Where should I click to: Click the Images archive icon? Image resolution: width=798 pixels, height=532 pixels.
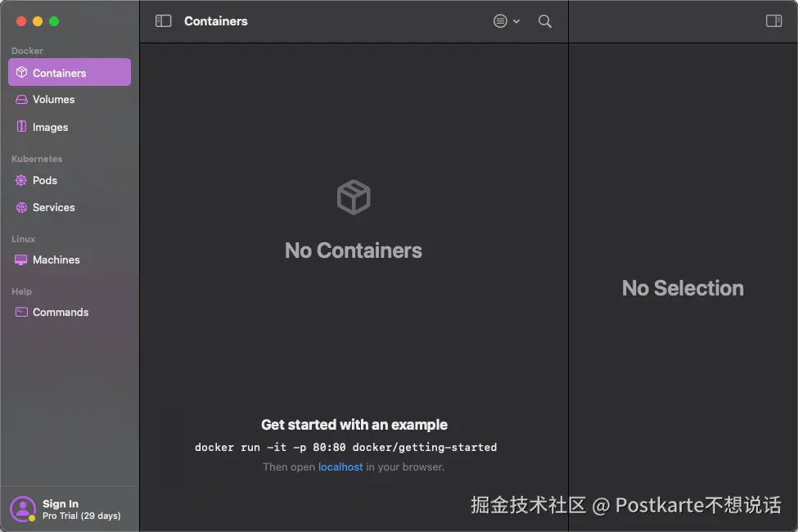pos(21,126)
